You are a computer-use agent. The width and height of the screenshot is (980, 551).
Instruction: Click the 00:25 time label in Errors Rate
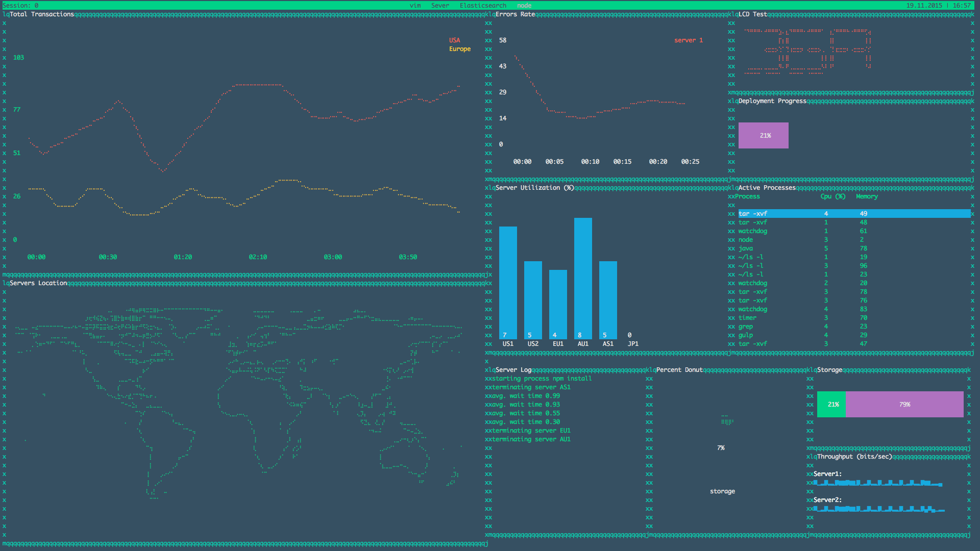coord(690,162)
